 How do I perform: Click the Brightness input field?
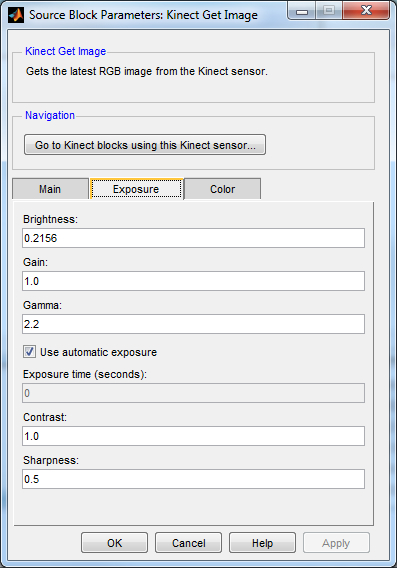pyautogui.click(x=193, y=238)
